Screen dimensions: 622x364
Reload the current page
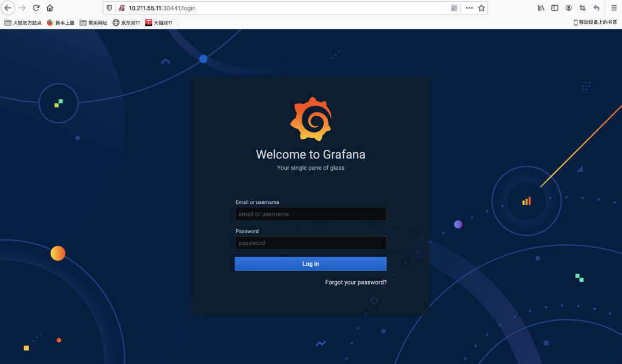(36, 8)
